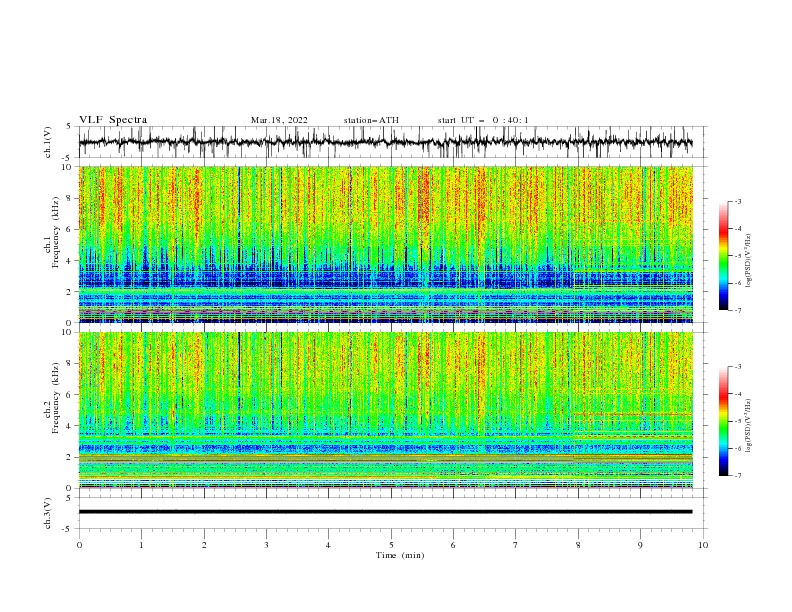Screen dimensions: 792x612
Task: Click the ch.1 voltage waveform trace
Action: click(385, 142)
